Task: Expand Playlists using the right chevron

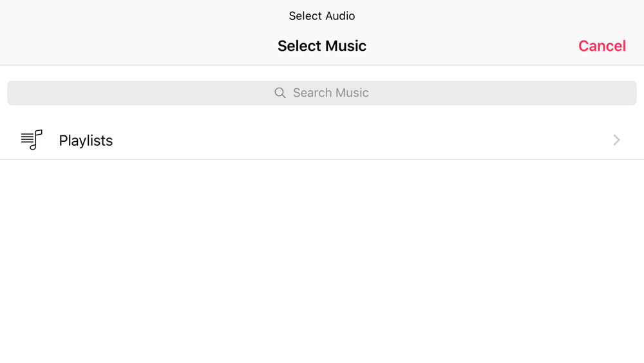Action: (616, 140)
